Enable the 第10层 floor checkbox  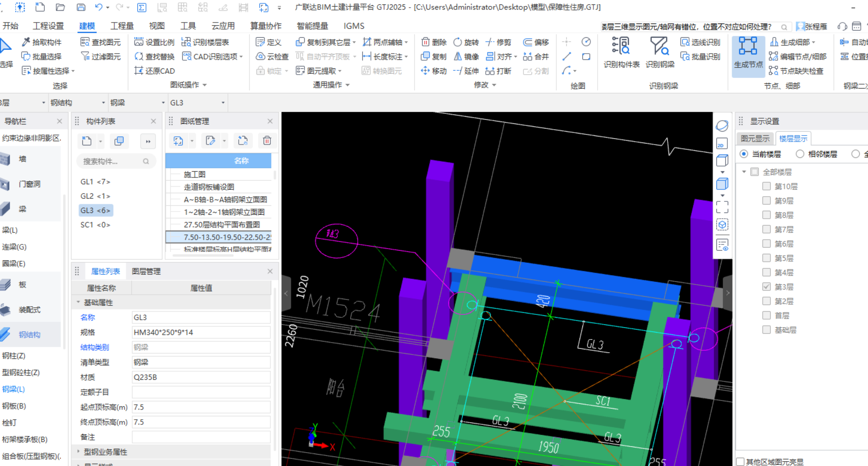pyautogui.click(x=766, y=186)
